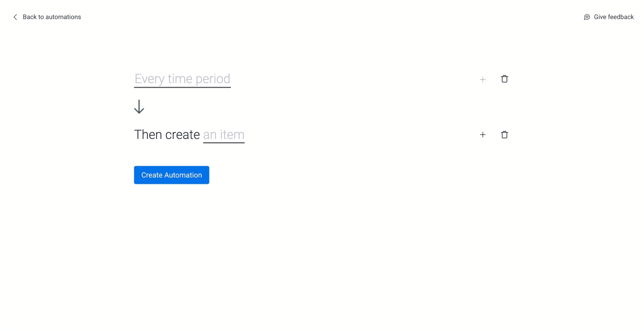Click the word 'Every' in the trigger
The image size is (644, 331).
pyautogui.click(x=149, y=79)
